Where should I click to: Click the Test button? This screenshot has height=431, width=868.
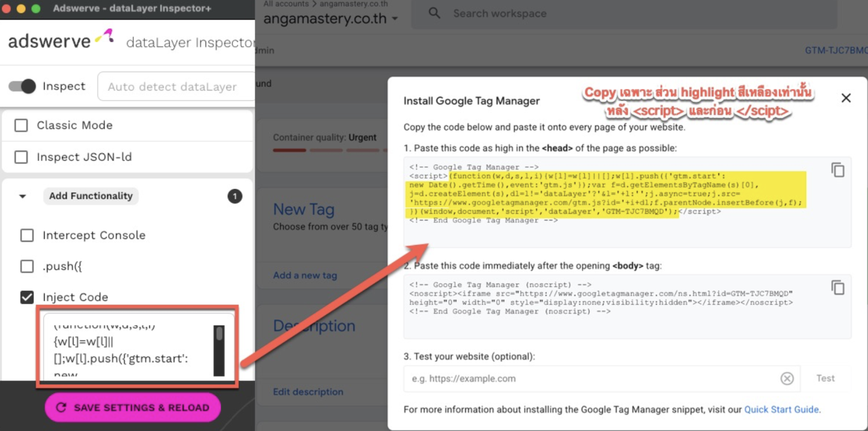pyautogui.click(x=825, y=379)
